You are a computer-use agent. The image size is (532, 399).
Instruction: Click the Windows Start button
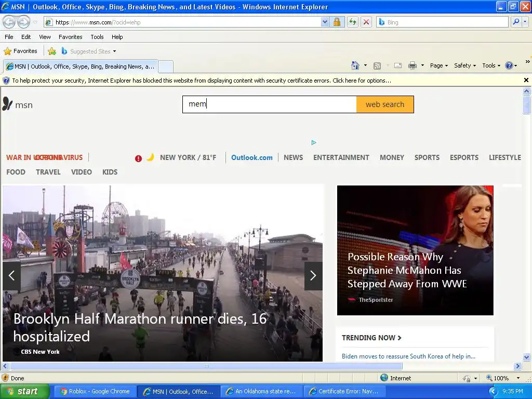coord(24,391)
